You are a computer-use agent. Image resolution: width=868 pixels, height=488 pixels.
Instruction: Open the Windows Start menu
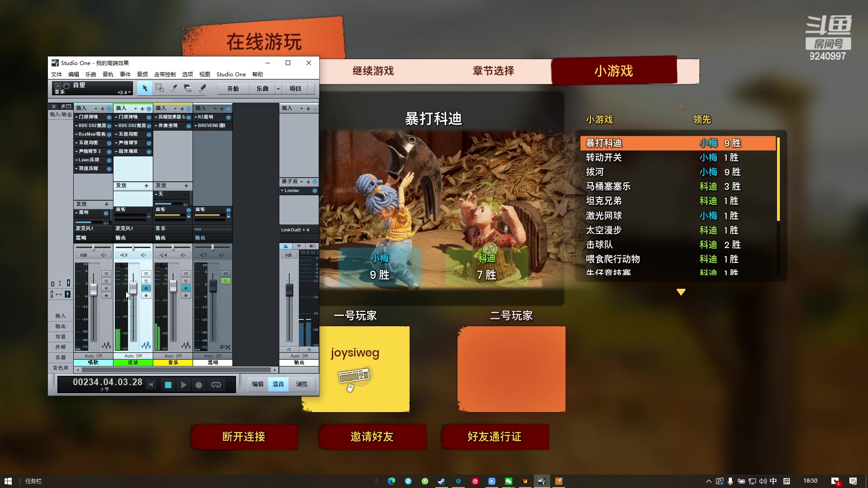point(8,481)
